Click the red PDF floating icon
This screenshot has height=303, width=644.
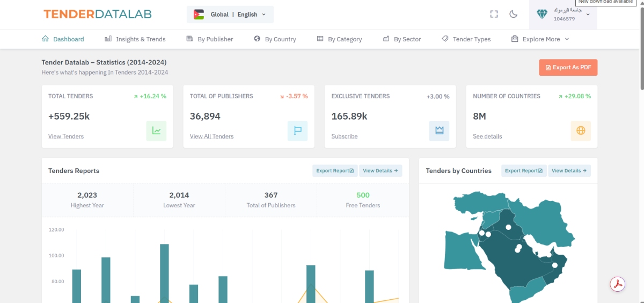coord(618,284)
